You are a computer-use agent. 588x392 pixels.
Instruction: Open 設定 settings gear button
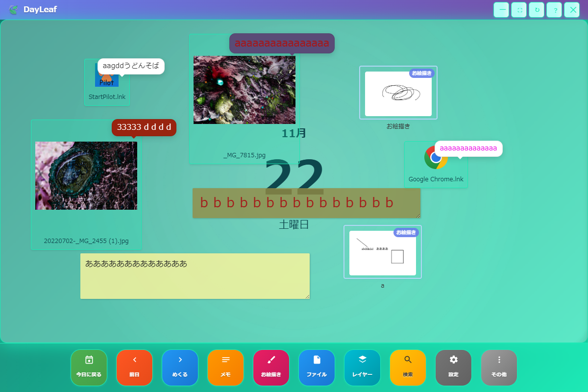pos(453,367)
